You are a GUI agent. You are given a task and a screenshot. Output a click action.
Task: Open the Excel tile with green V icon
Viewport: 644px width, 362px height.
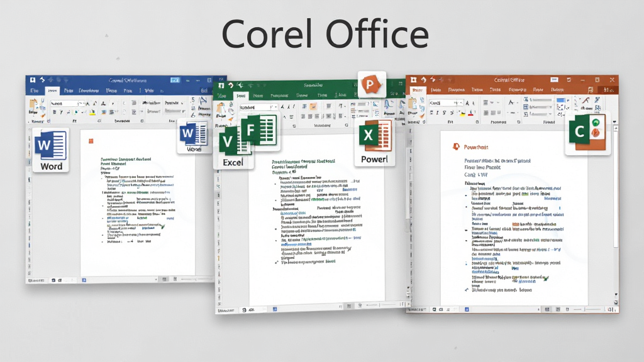pos(233,147)
